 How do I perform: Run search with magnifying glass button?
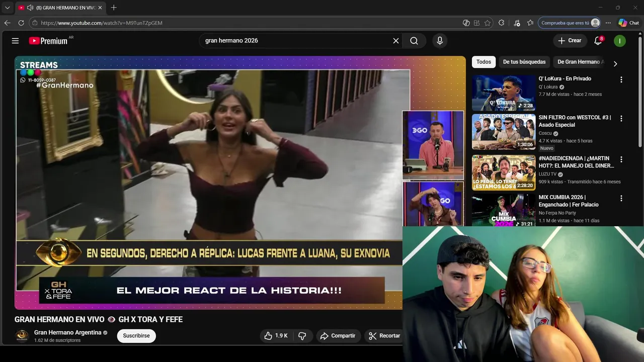414,41
